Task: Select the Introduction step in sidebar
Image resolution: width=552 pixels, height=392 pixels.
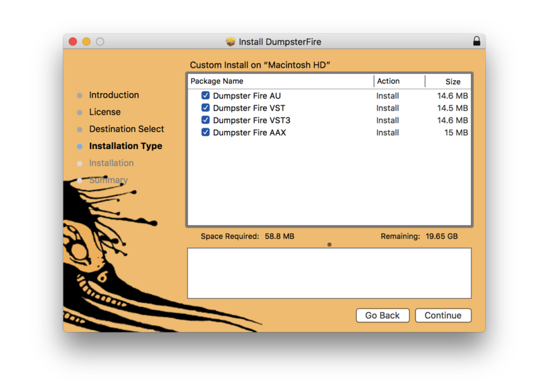Action: click(114, 95)
